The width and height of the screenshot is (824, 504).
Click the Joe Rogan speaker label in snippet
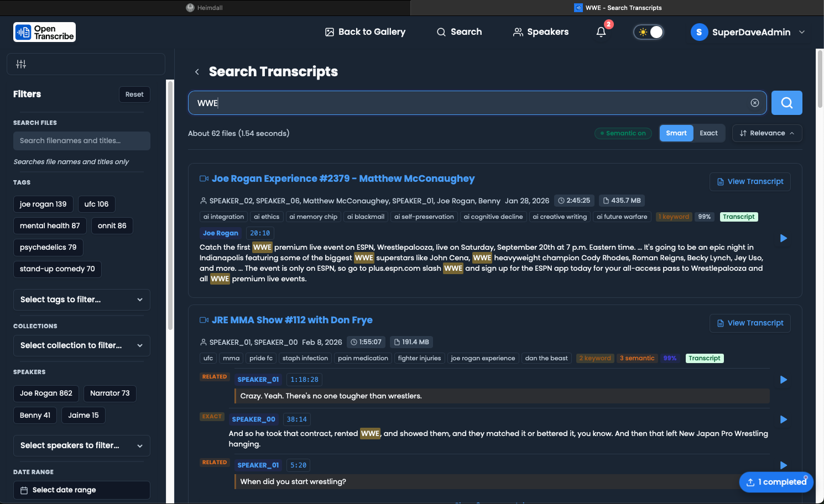coord(221,233)
